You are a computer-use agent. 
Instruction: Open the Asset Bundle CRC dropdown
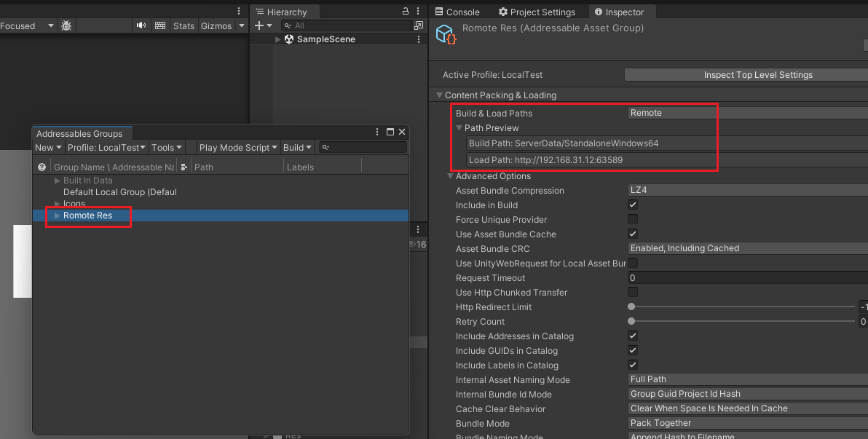(748, 248)
